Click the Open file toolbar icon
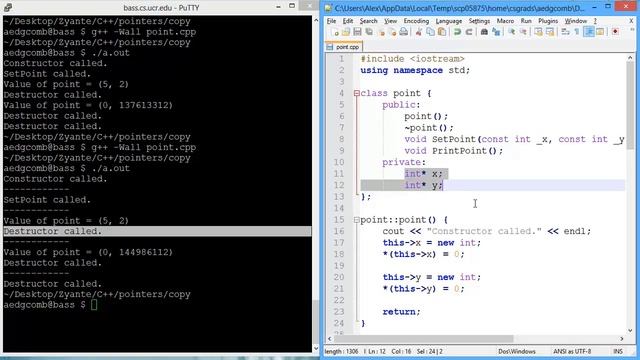640x360 pixels. click(346, 32)
